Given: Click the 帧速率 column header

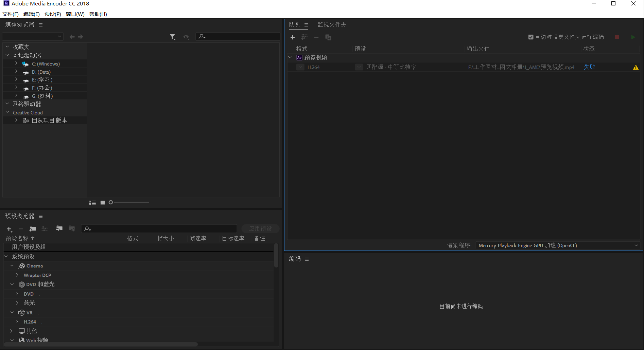Looking at the screenshot, I should tap(198, 238).
